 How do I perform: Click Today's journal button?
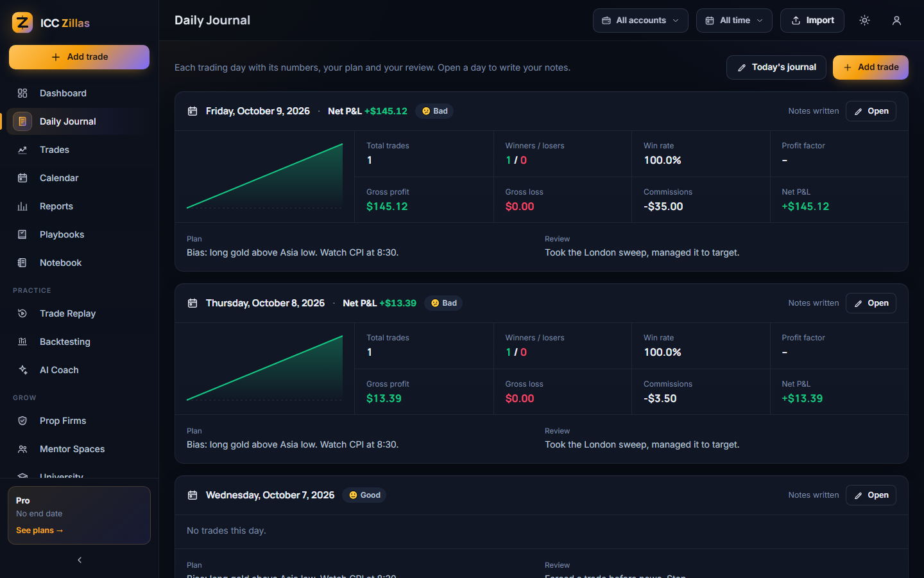point(776,67)
